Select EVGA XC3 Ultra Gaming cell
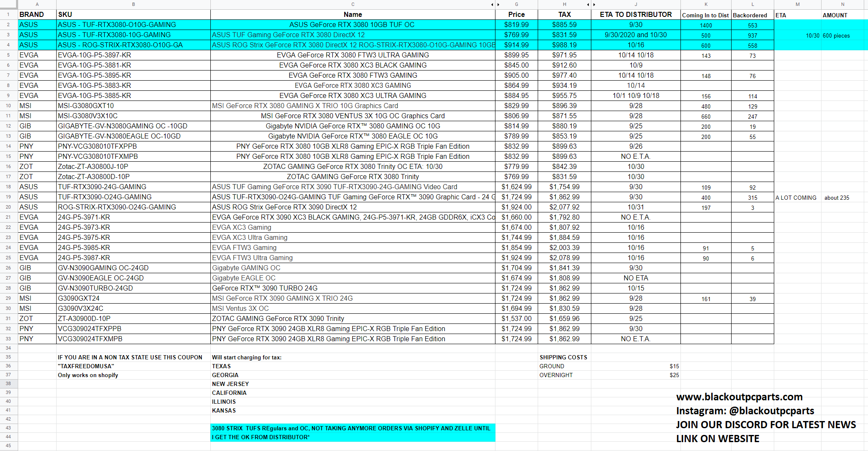 pos(353,237)
